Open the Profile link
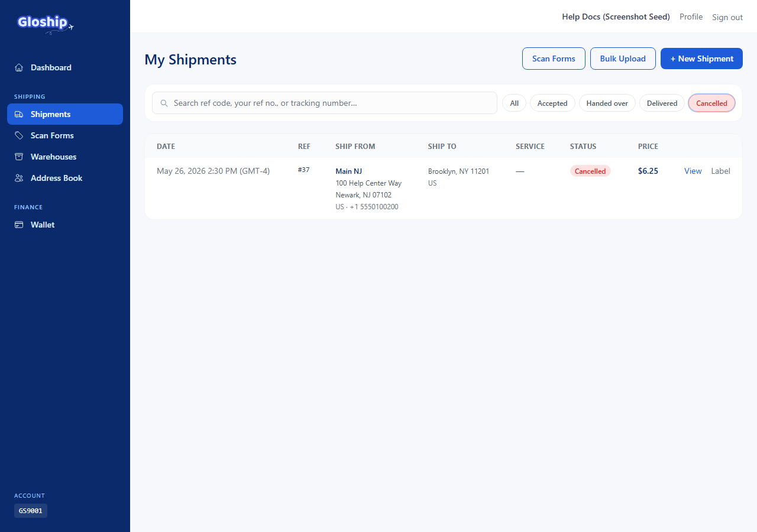The width and height of the screenshot is (757, 532). [x=691, y=17]
